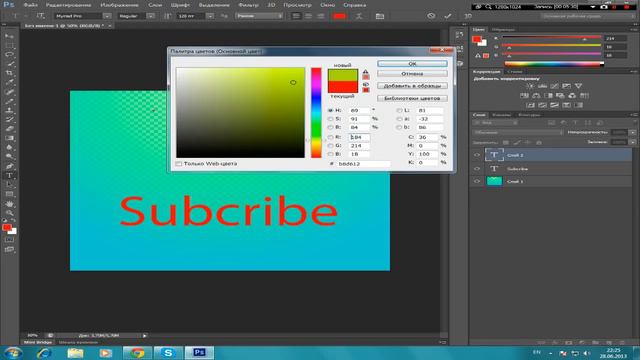Select the L lightness radio button
This screenshot has height=360, width=640.
pyautogui.click(x=399, y=110)
